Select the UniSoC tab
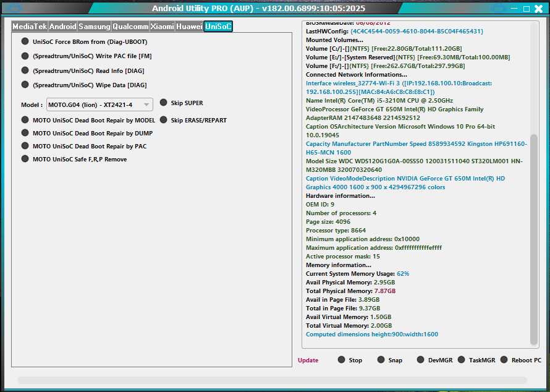The image size is (550, 392). pyautogui.click(x=218, y=27)
